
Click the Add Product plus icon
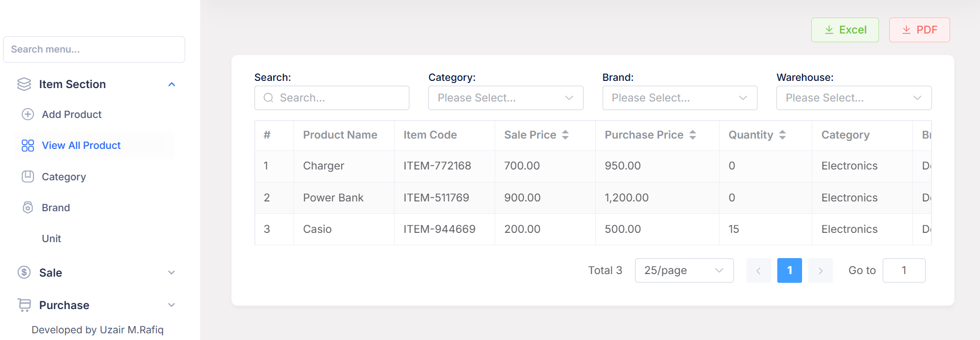click(x=28, y=114)
